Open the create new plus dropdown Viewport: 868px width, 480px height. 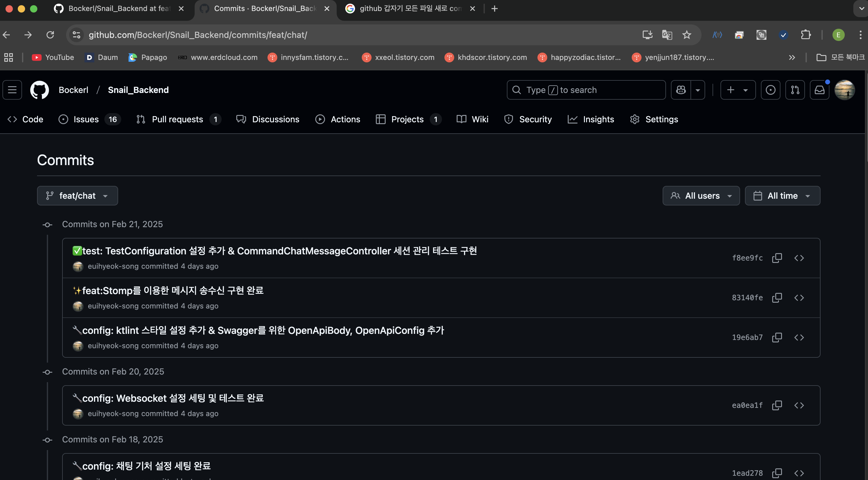(x=738, y=90)
